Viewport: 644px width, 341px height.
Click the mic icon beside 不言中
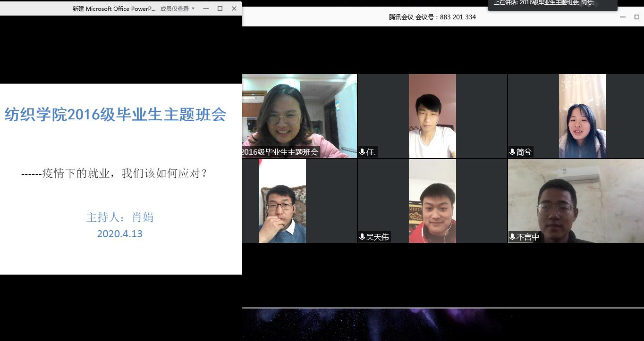coord(512,237)
